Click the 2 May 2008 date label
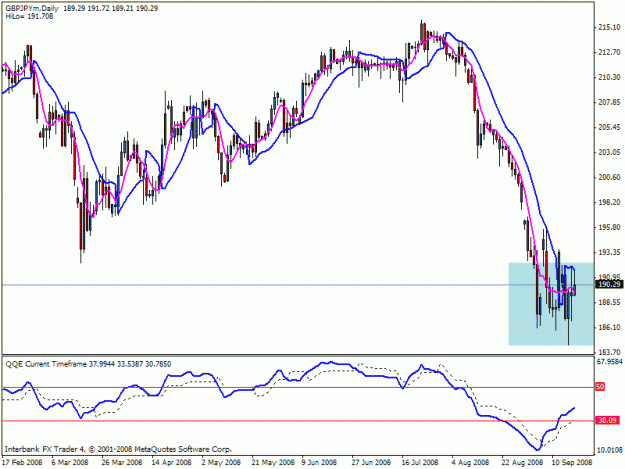Viewport: 625px width, 469px height. 221,462
